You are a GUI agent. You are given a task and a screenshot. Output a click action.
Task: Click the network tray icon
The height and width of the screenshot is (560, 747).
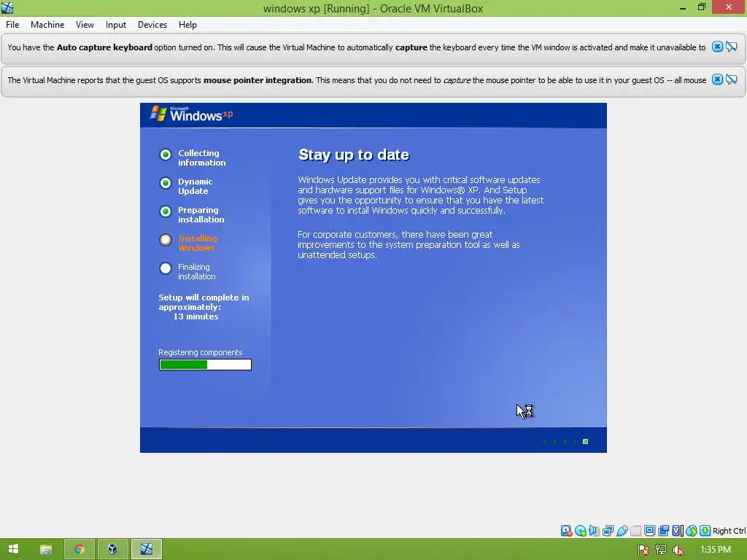(x=660, y=550)
